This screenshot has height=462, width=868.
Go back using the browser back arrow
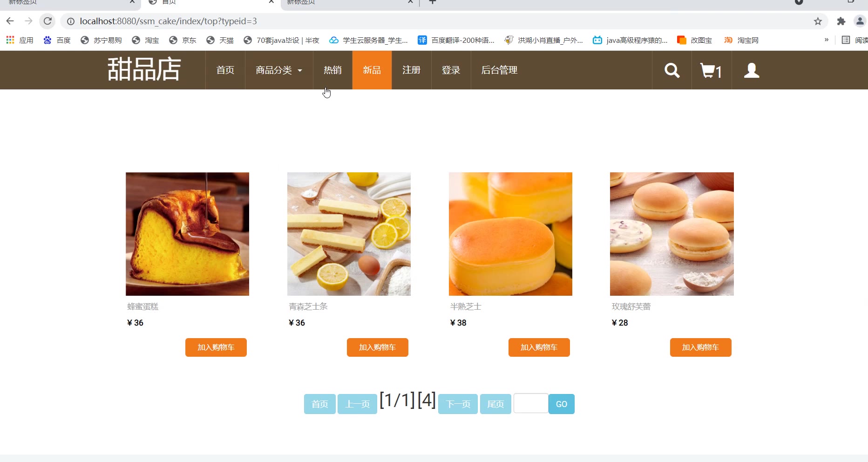(x=10, y=21)
